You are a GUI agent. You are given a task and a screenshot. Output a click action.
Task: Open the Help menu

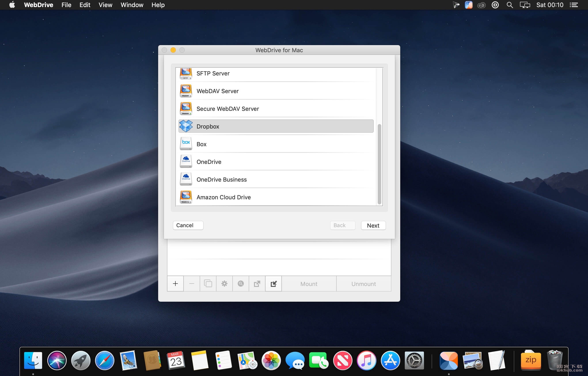[x=158, y=5]
